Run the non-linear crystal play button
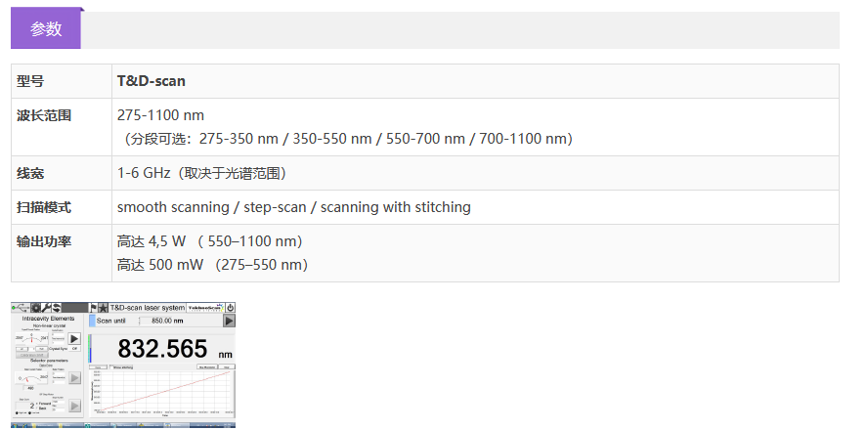 coord(73,339)
